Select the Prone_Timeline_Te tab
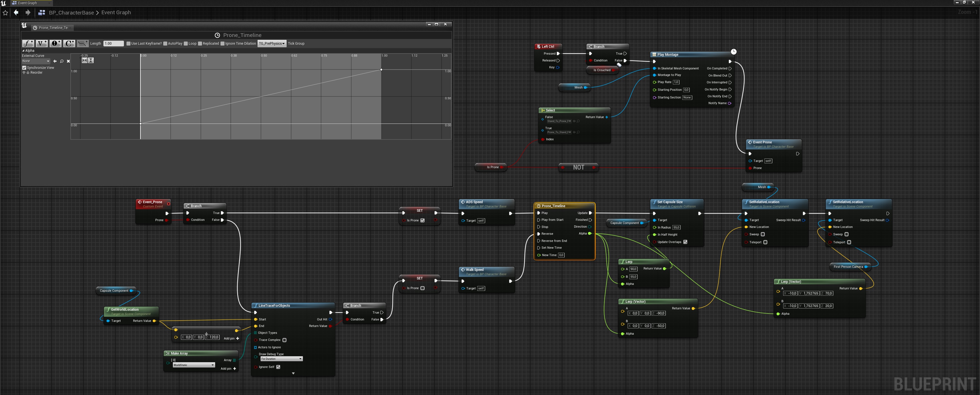Screen dimensions: 980x395 click(53, 28)
